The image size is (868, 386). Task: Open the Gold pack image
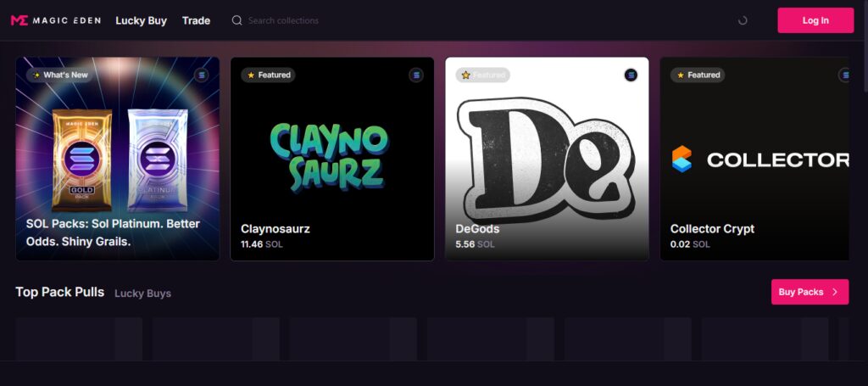pyautogui.click(x=82, y=160)
